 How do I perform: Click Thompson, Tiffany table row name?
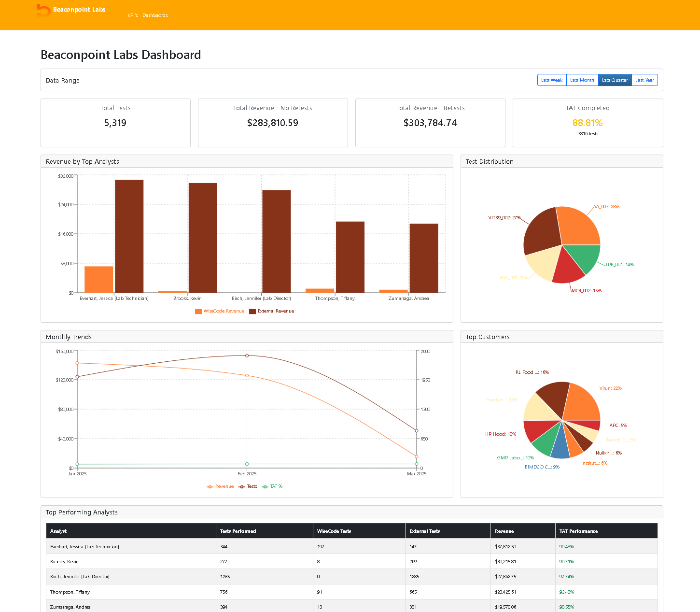point(70,592)
